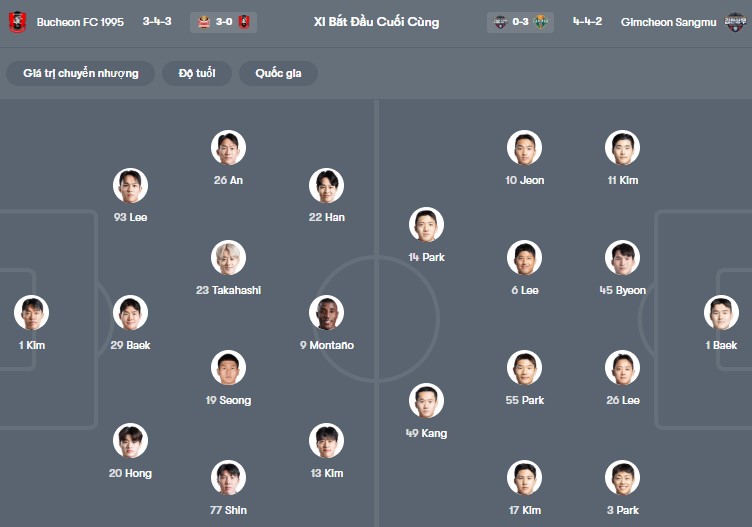The image size is (752, 527).
Task: Select player 45 Byeon's avatar
Action: 622,257
